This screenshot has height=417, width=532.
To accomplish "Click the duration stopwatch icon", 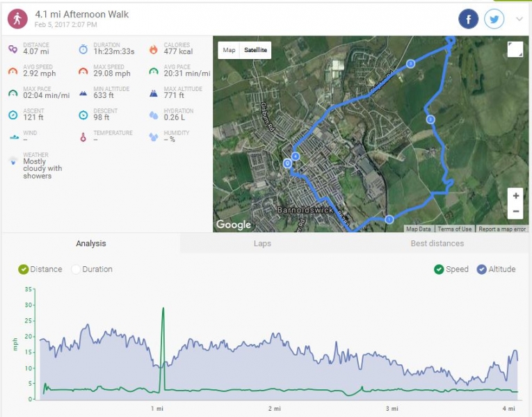I will pyautogui.click(x=83, y=49).
